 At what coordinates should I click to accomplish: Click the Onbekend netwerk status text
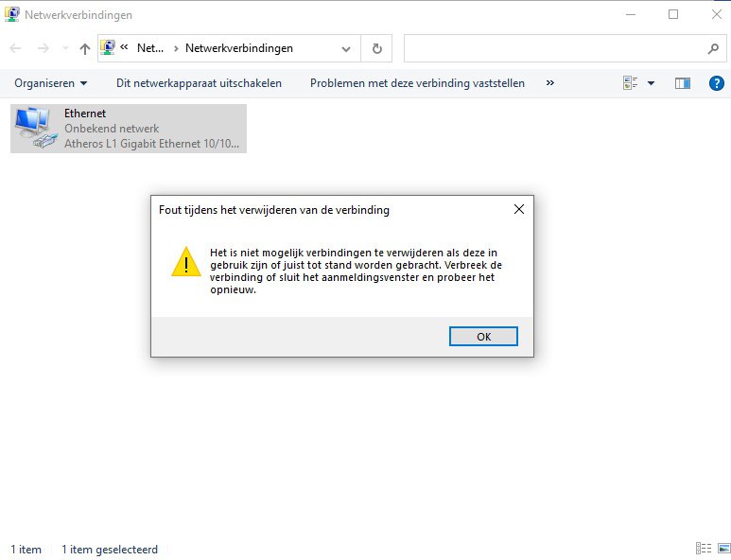(x=112, y=129)
